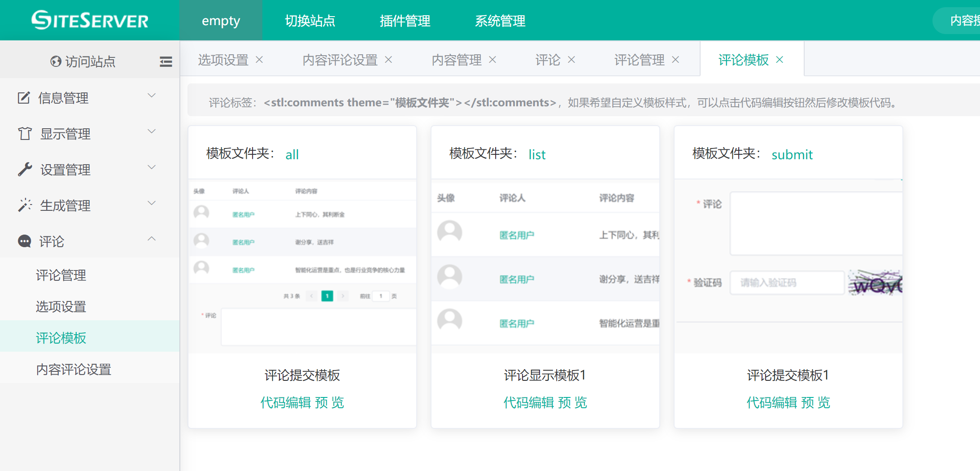
Task: Open 插件管理 in the top menu
Action: (x=405, y=21)
